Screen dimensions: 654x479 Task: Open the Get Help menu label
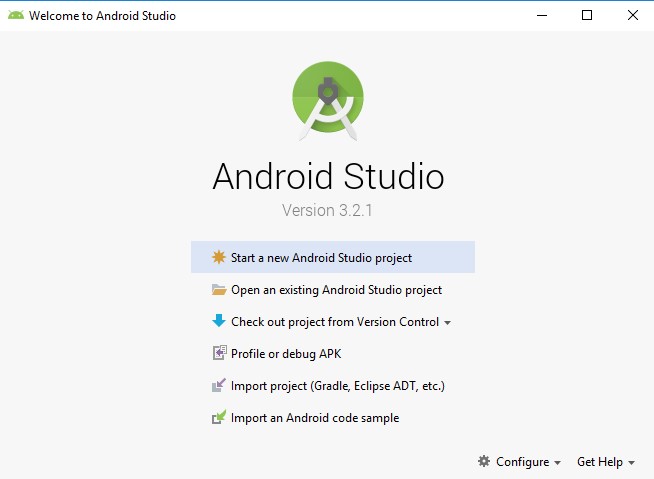600,462
